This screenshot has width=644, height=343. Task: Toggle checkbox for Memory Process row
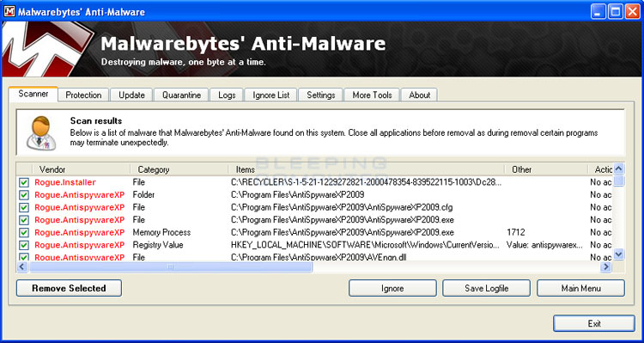pyautogui.click(x=24, y=232)
